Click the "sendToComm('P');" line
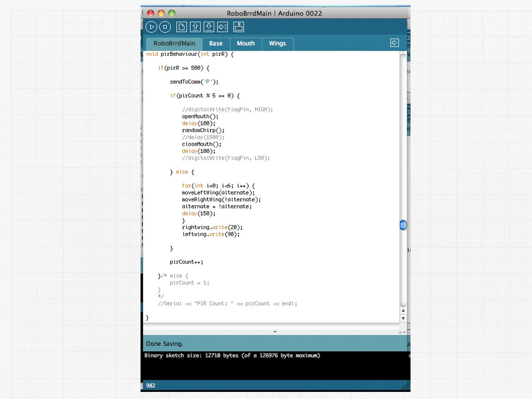This screenshot has height=399, width=532. click(x=194, y=82)
